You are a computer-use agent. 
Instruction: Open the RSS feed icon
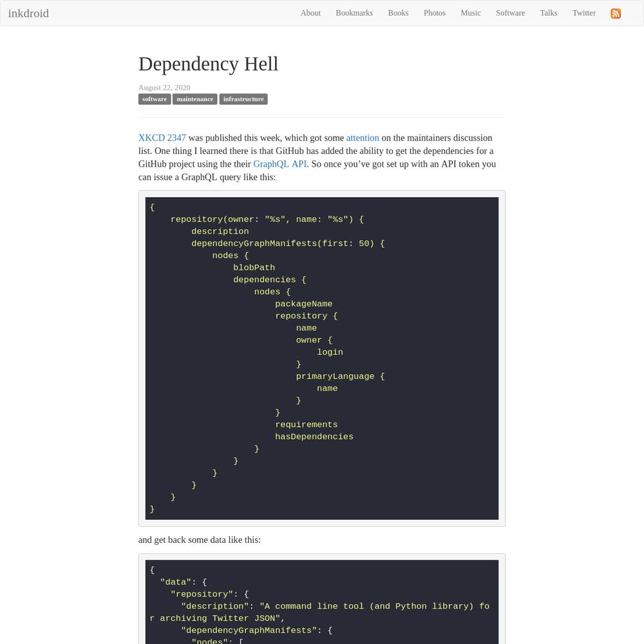[x=615, y=13]
